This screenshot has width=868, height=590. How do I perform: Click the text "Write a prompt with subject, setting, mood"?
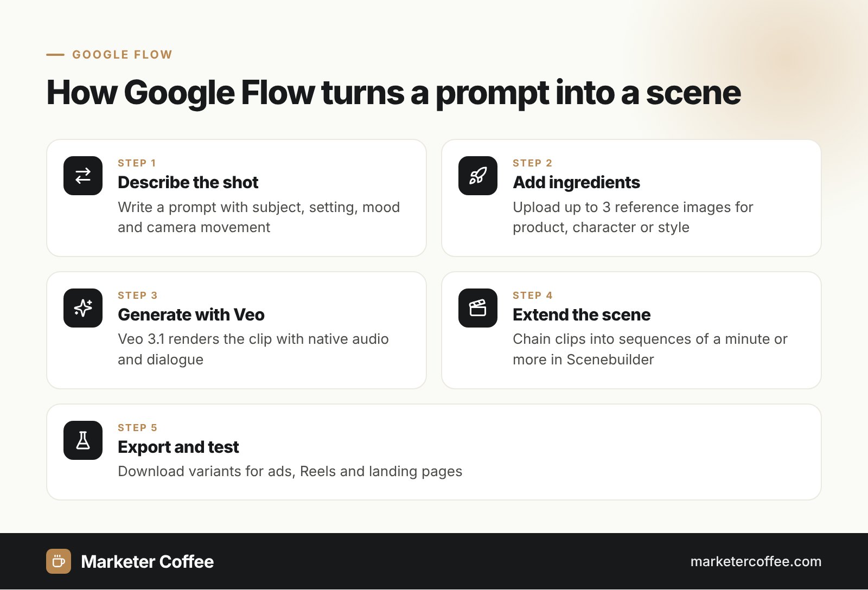coord(259,207)
